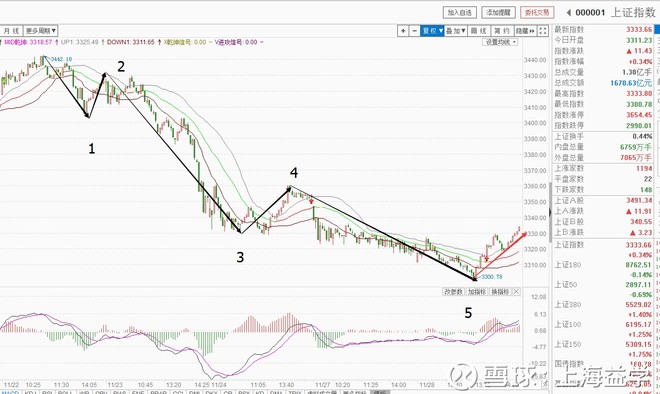Click 加入自选 button
Image resolution: width=660 pixels, height=394 pixels.
pos(460,13)
